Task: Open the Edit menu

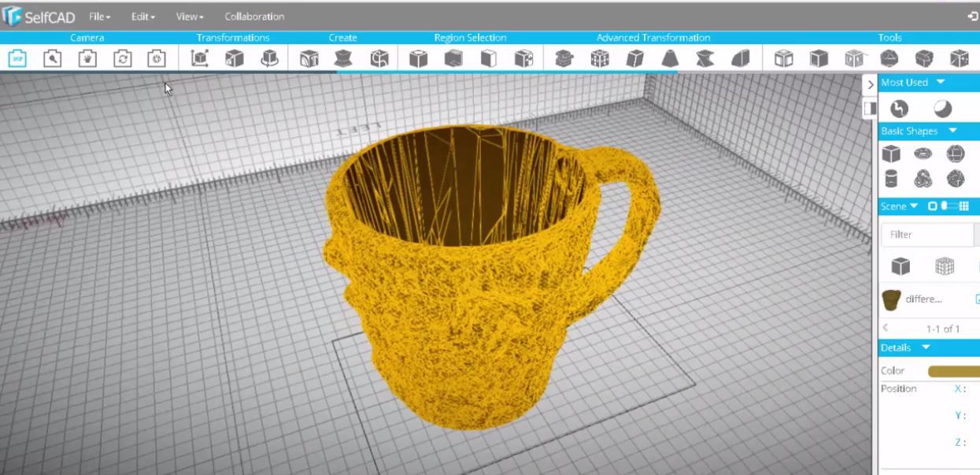Action: pyautogui.click(x=140, y=16)
